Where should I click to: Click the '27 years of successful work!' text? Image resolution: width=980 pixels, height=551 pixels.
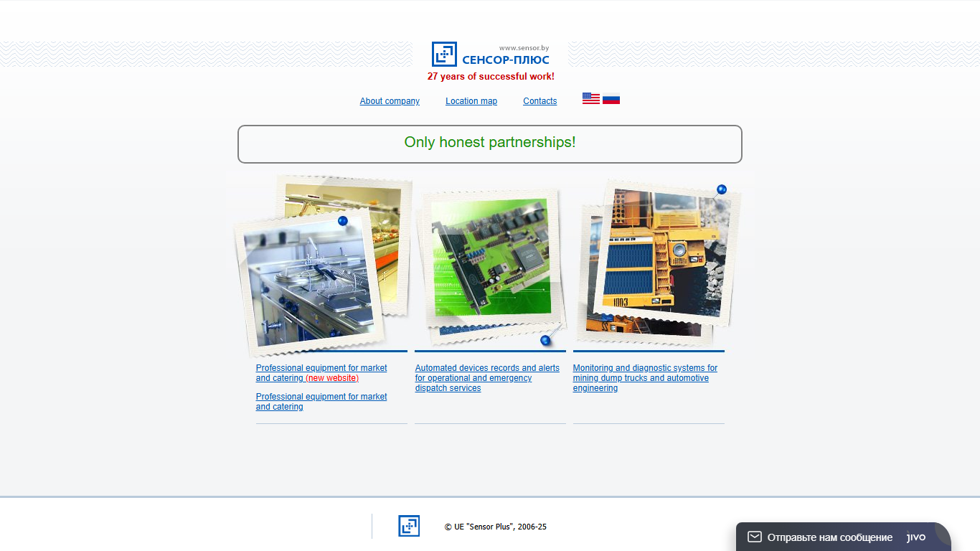point(491,77)
